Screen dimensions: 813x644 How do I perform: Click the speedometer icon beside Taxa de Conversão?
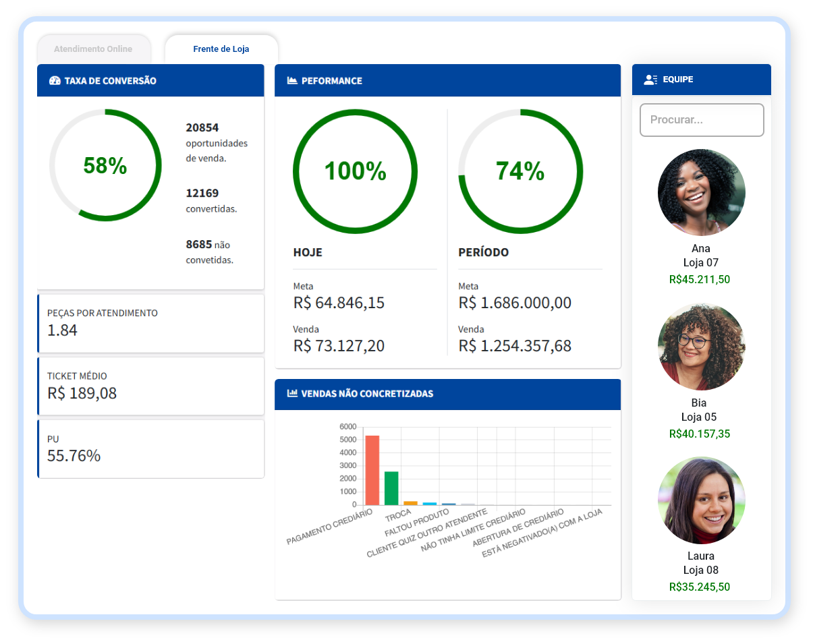55,81
